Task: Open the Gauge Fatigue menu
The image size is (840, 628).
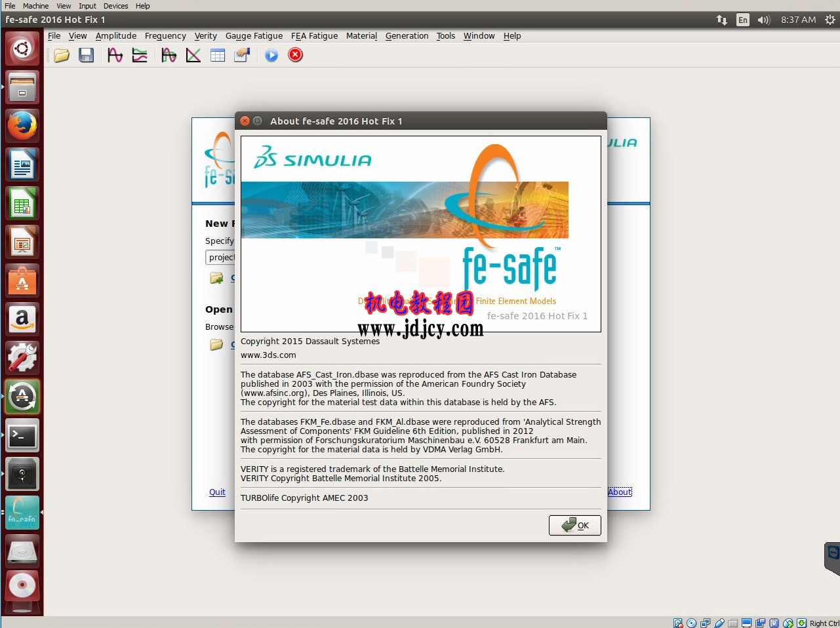Action: (x=254, y=36)
